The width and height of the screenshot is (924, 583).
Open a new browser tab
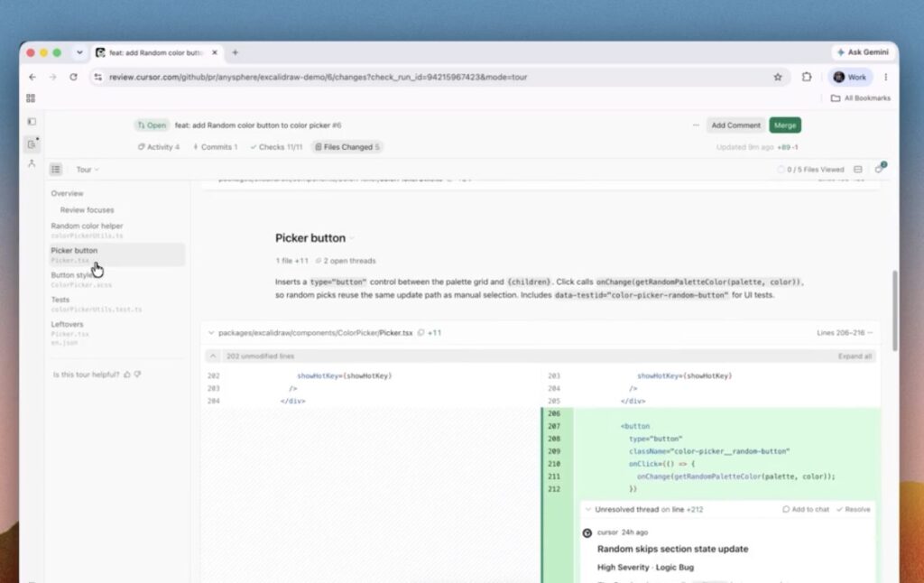[x=236, y=52]
